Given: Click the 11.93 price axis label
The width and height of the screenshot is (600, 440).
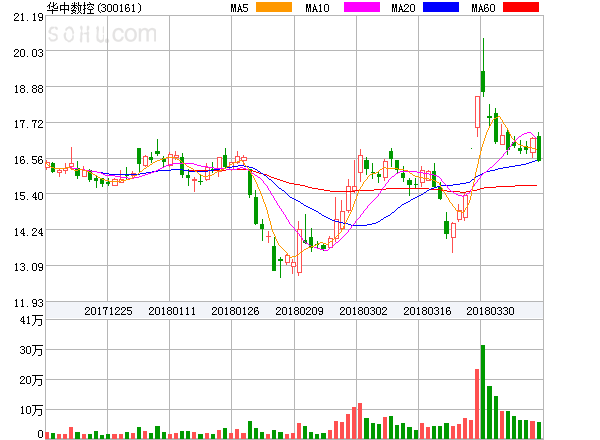Looking at the screenshot, I should click(28, 303).
